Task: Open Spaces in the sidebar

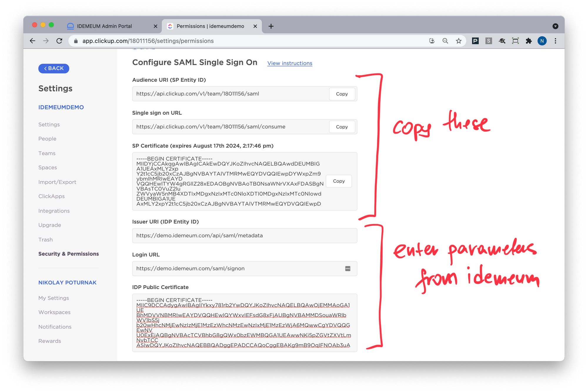Action: point(48,167)
